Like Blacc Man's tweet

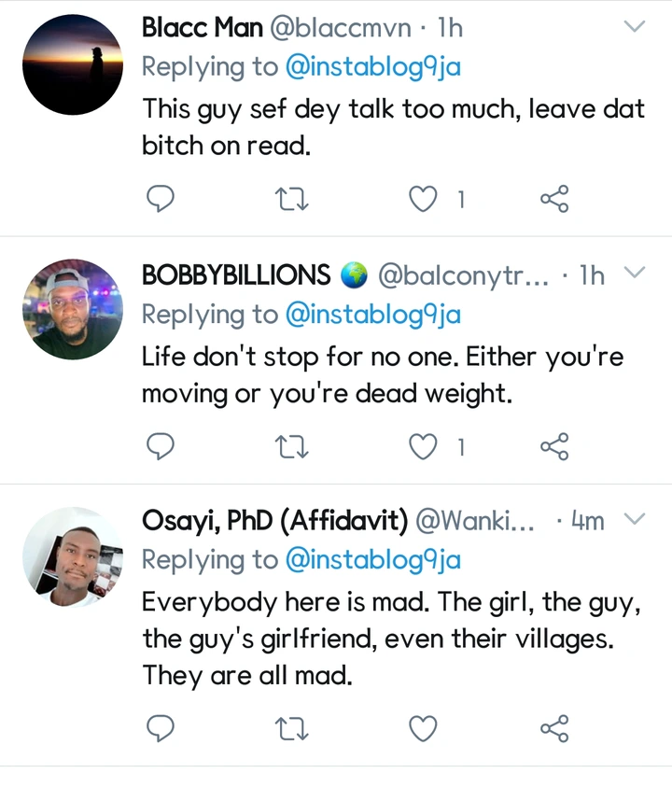coord(425,198)
